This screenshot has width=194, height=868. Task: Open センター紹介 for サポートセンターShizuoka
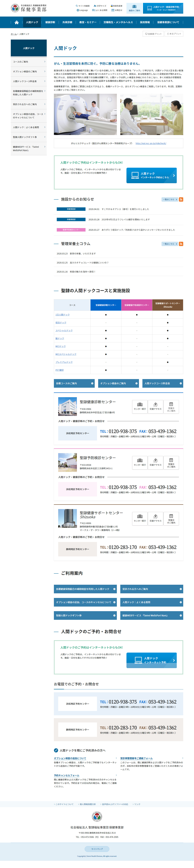pos(140,519)
